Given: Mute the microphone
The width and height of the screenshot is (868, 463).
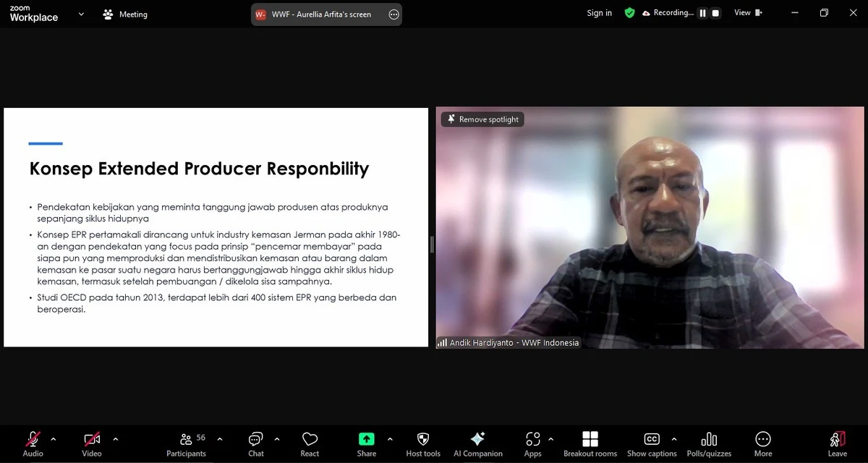Looking at the screenshot, I should 33,443.
